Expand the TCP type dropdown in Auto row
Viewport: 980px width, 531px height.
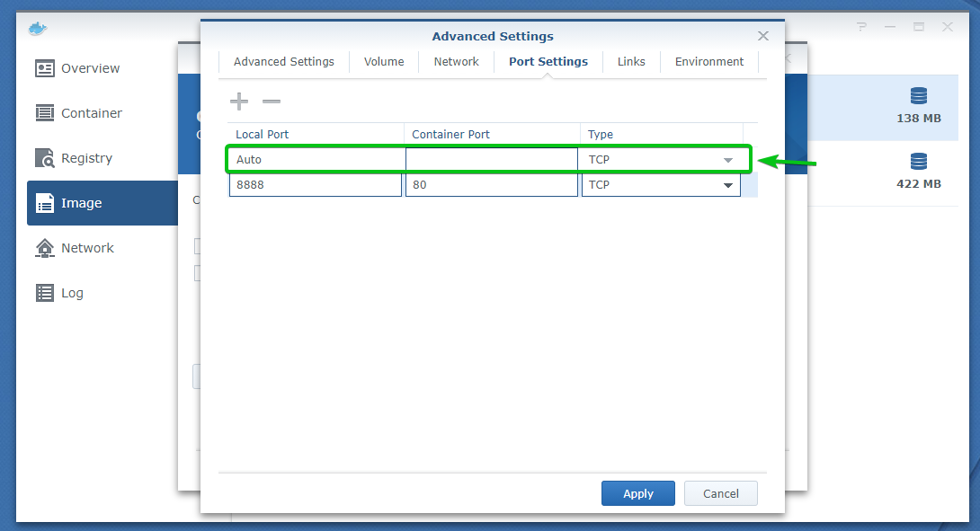[x=727, y=161]
